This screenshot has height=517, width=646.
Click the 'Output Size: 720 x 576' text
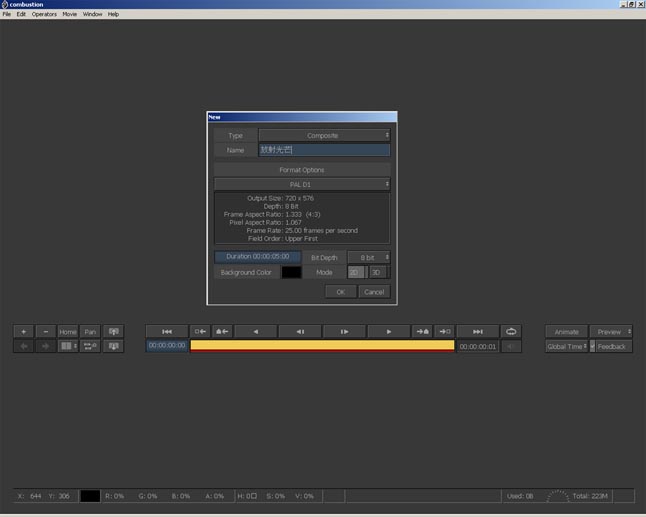pos(281,198)
